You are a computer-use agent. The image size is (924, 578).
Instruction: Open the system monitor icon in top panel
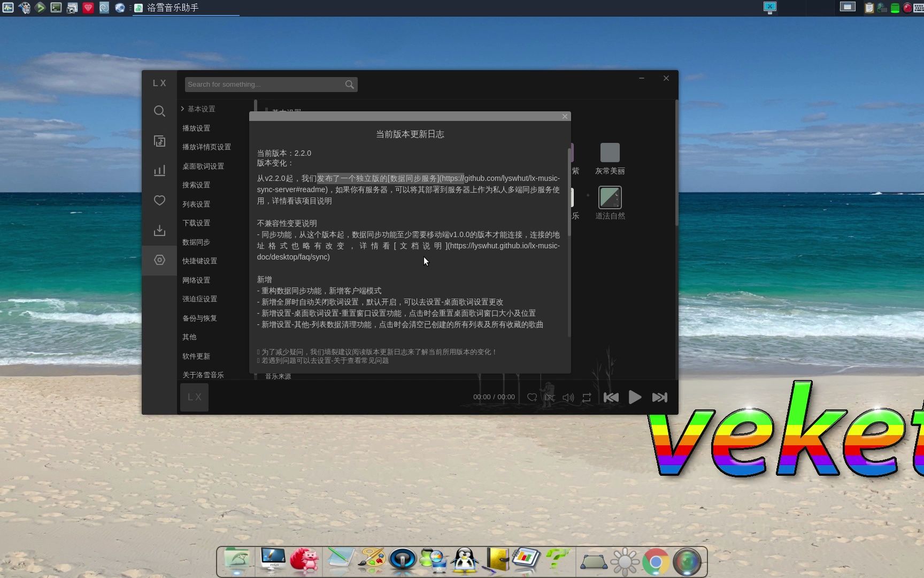pyautogui.click(x=7, y=7)
